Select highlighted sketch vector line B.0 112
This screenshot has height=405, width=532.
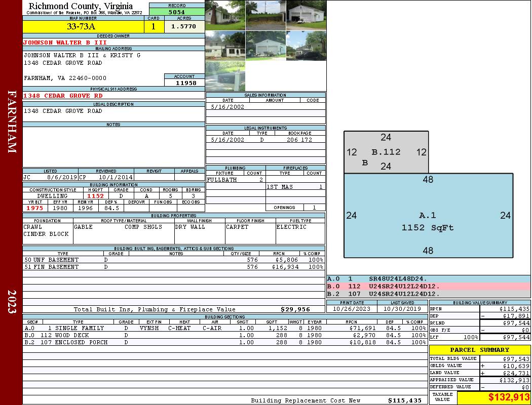coord(428,287)
